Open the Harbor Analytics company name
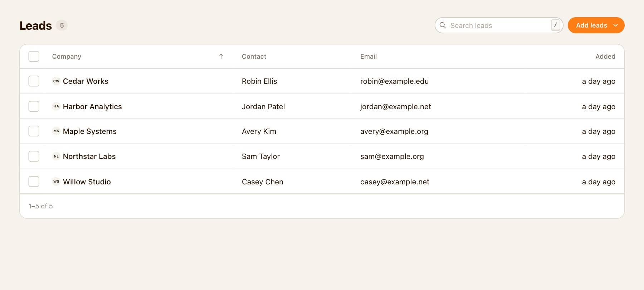The width and height of the screenshot is (644, 290). 92,107
